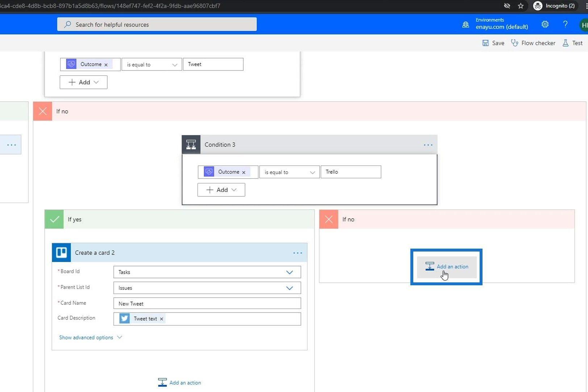Click Add an action under If no
The height and width of the screenshot is (392, 588).
point(447,267)
